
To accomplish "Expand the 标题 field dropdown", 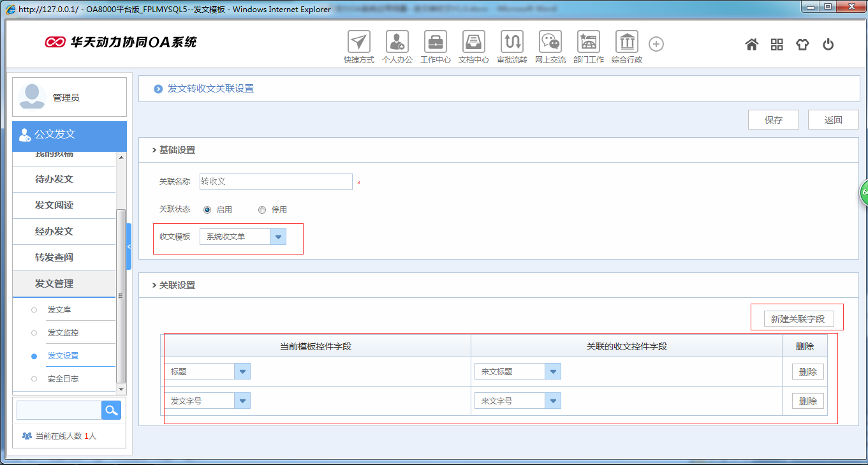I will pos(243,371).
